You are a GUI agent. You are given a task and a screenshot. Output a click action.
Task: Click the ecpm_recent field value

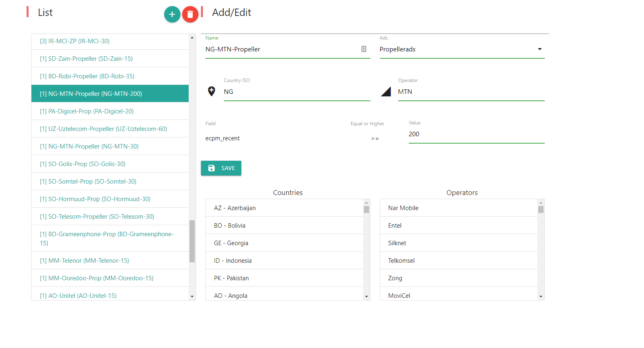[223, 138]
